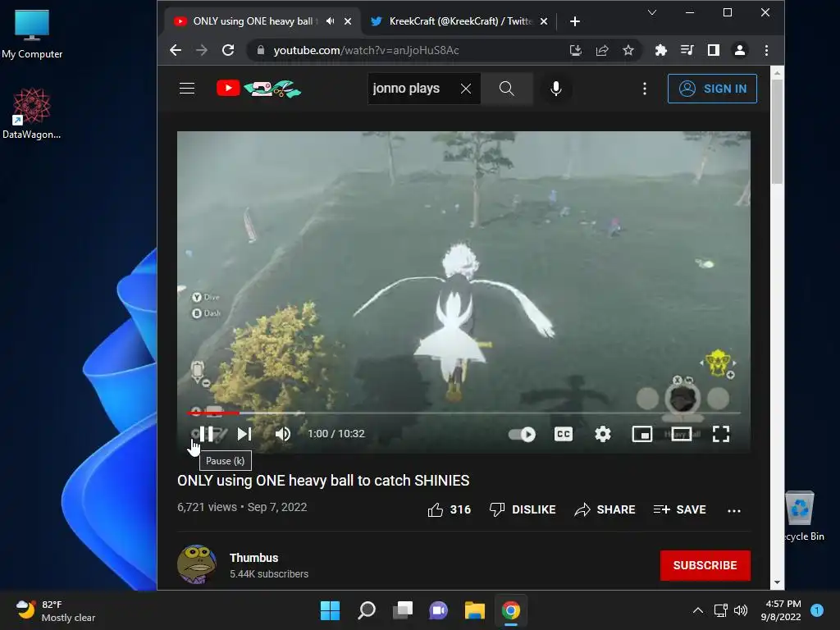Open the tab search dropdown arrow
This screenshot has width=840, height=630.
pos(652,12)
